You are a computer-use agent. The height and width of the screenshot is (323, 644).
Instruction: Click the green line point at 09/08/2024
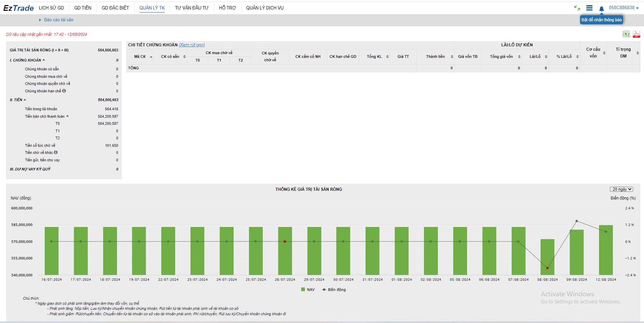pos(577,221)
